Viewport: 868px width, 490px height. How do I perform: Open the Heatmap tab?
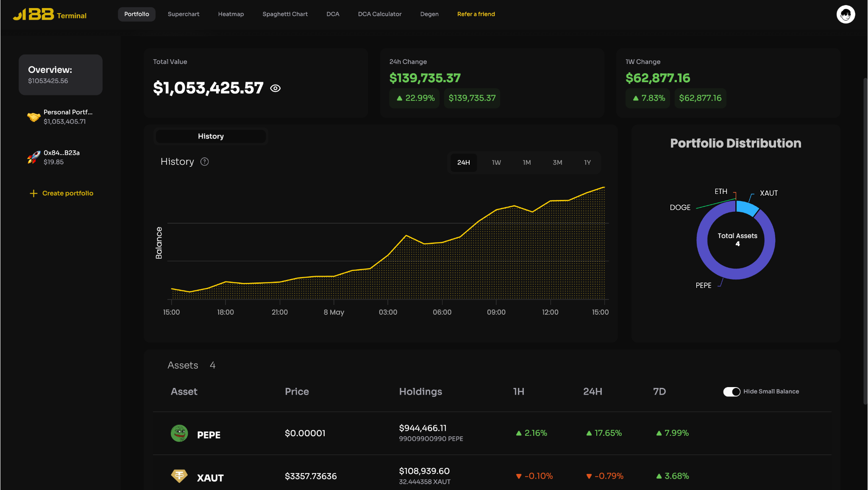click(x=231, y=14)
